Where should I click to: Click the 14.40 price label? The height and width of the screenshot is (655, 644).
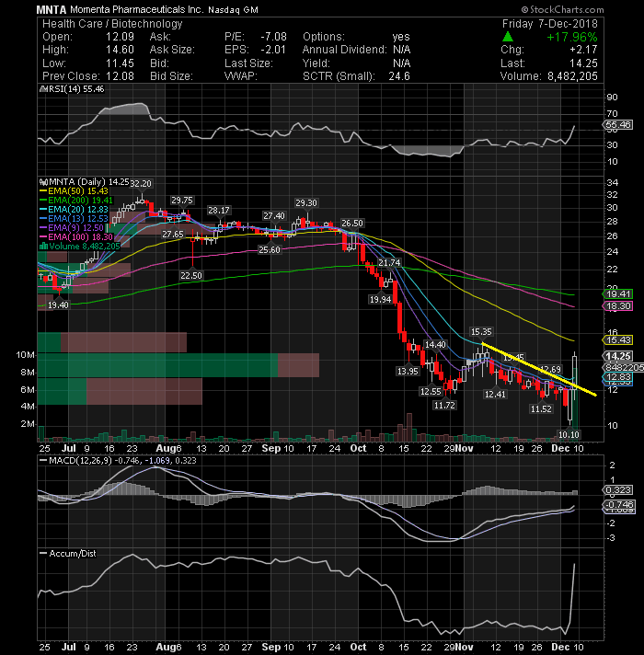point(435,344)
